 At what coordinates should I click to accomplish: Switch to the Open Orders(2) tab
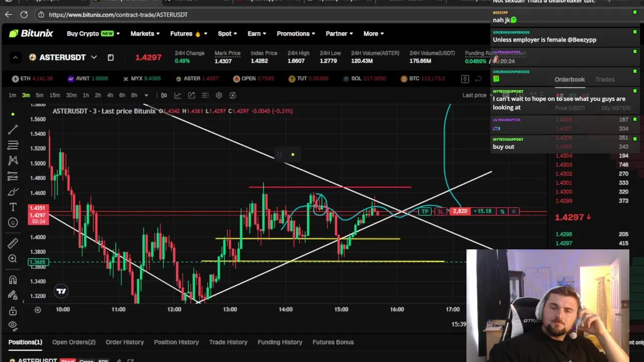73,342
